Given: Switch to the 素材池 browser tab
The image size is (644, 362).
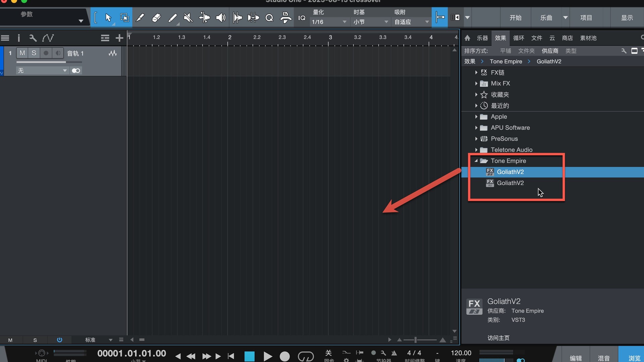Looking at the screenshot, I should pyautogui.click(x=588, y=38).
